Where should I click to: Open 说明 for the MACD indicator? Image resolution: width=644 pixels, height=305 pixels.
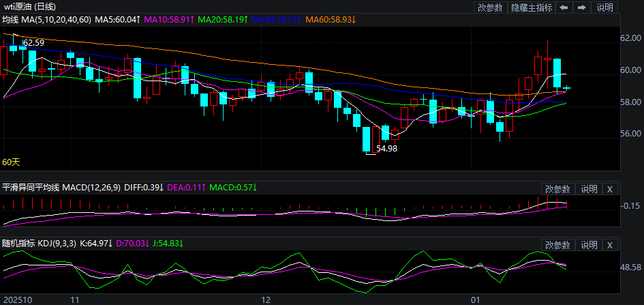588,189
